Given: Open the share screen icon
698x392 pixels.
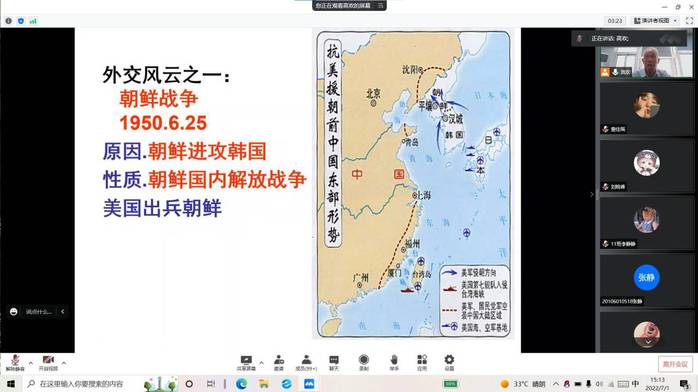Looking at the screenshot, I should (x=246, y=363).
